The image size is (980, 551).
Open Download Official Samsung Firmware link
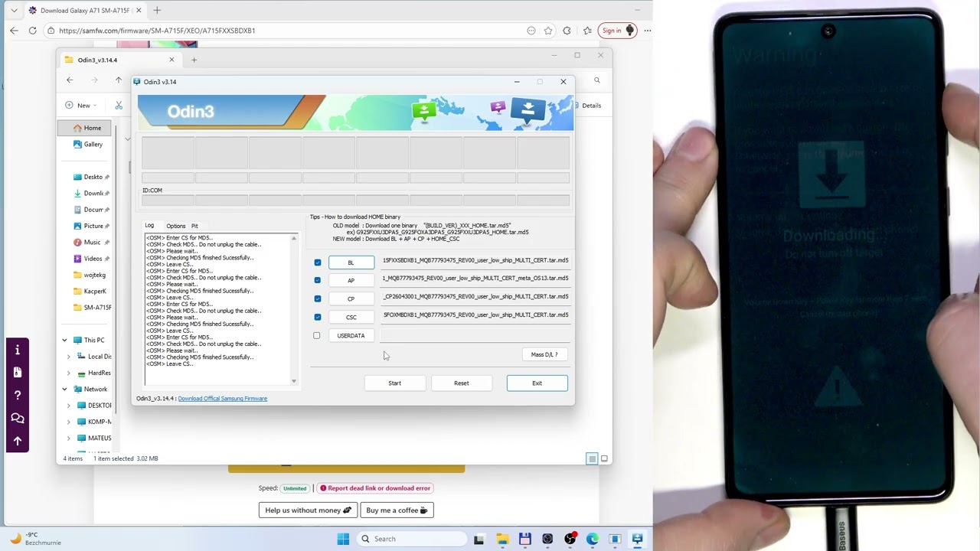[223, 399]
